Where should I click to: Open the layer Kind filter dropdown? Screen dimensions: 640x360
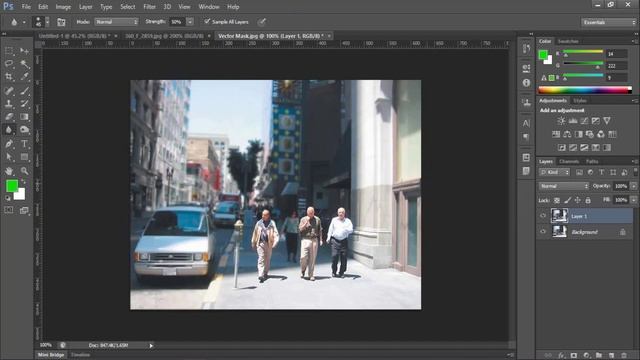point(554,173)
